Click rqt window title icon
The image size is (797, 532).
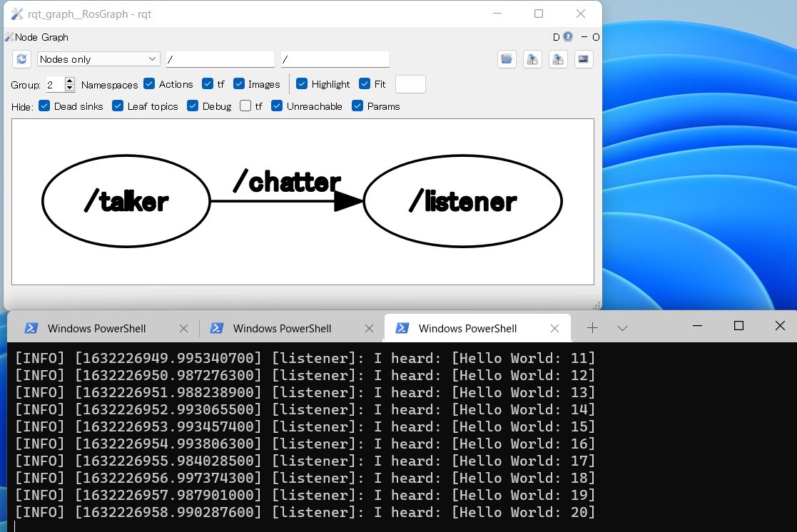point(17,14)
